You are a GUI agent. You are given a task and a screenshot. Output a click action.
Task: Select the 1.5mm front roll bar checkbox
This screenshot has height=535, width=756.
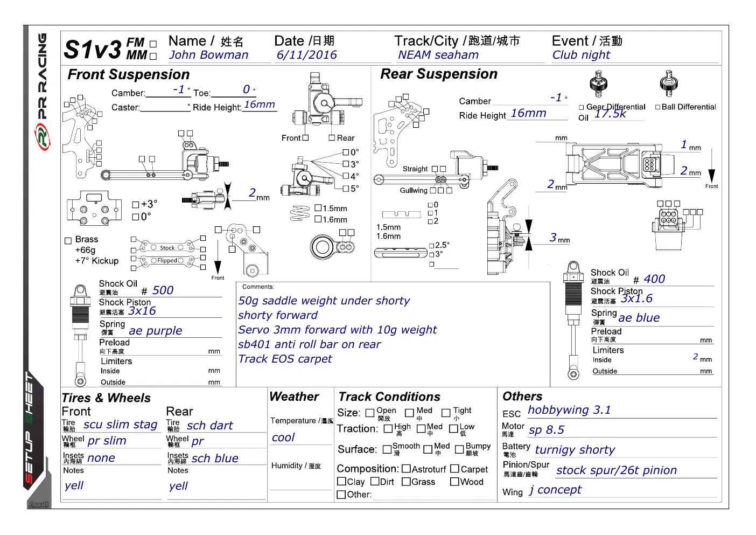[318, 208]
